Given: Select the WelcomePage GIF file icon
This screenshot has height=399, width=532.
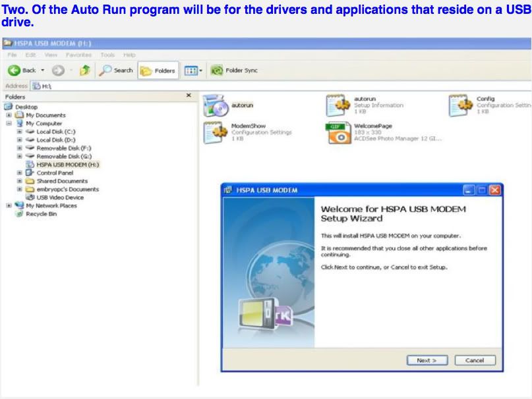Looking at the screenshot, I should click(x=338, y=132).
